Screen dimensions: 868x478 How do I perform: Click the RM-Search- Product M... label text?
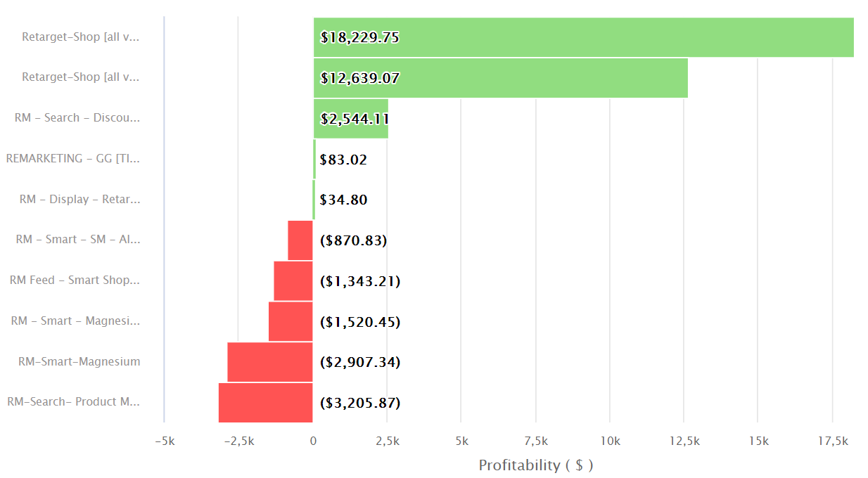pyautogui.click(x=73, y=402)
